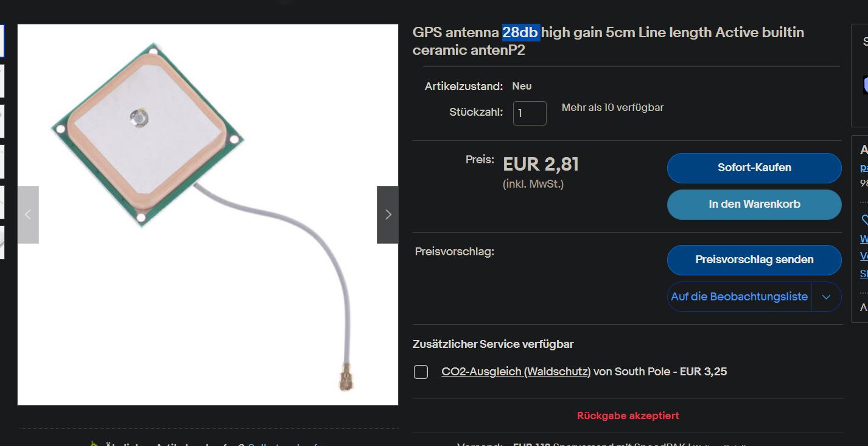Click Preisvorschlag senden button
The image size is (868, 446).
pyautogui.click(x=754, y=260)
